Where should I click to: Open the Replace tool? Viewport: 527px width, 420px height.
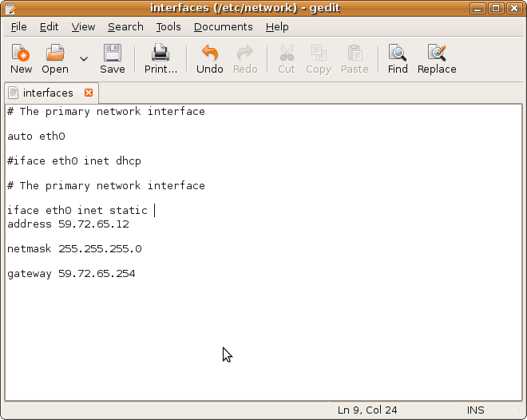click(437, 59)
